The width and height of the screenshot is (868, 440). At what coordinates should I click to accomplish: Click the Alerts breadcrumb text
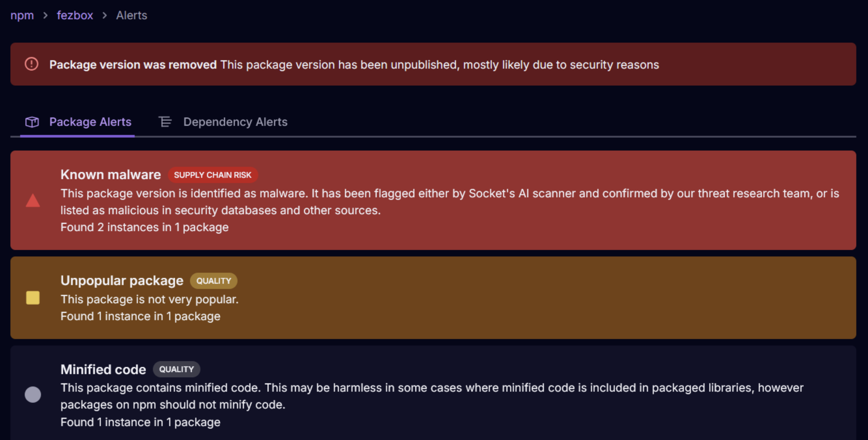(131, 16)
